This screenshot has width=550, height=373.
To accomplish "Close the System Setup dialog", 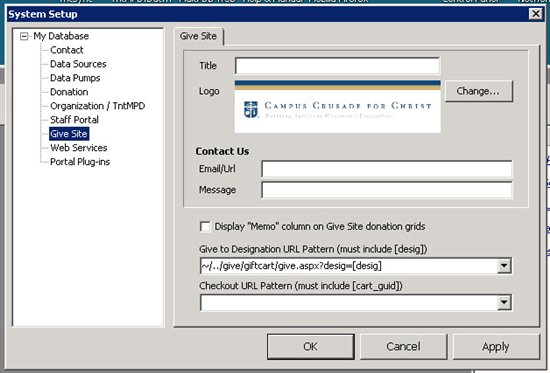I will click(536, 14).
